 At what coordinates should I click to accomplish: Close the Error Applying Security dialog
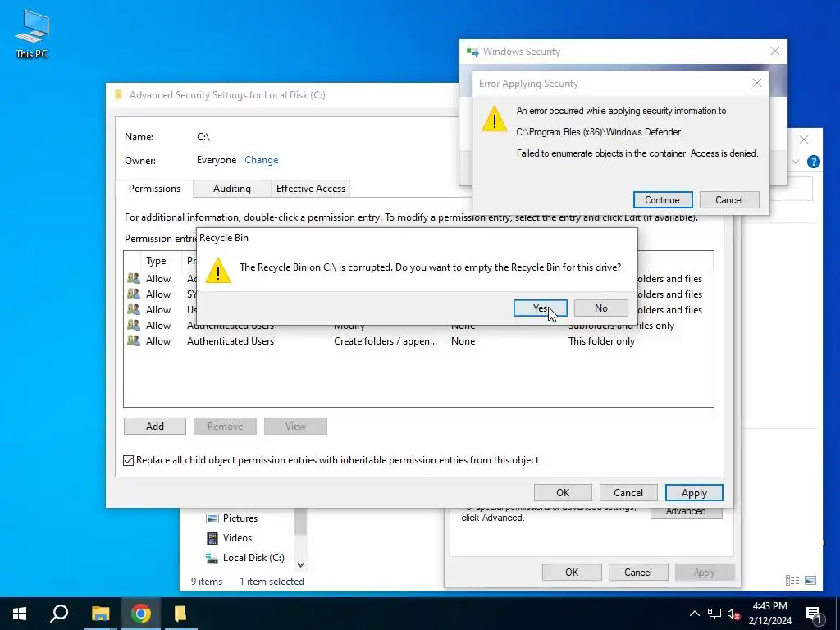pos(756,83)
